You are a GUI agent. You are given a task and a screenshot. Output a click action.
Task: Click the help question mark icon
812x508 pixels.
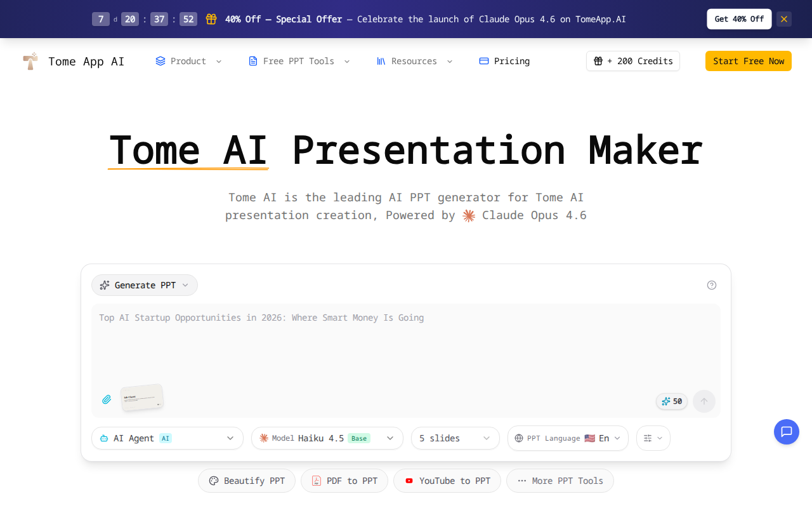[x=712, y=285]
